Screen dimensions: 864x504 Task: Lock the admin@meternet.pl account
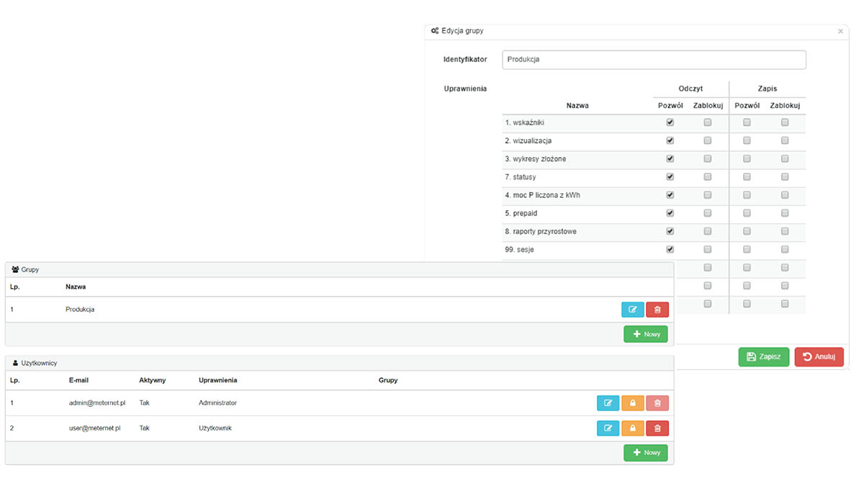coord(632,403)
